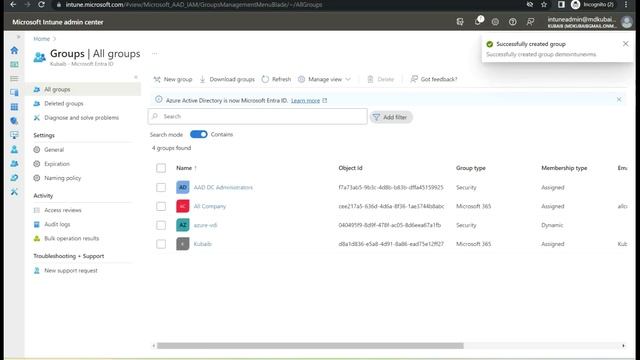This screenshot has height=360, width=640.
Task: Click Add filter button
Action: 391,117
